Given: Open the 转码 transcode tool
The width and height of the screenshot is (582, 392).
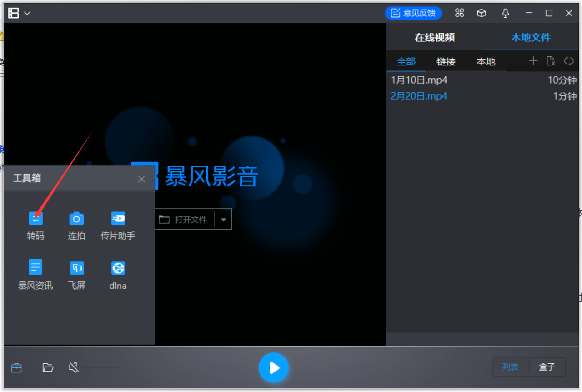Looking at the screenshot, I should pyautogui.click(x=35, y=226).
